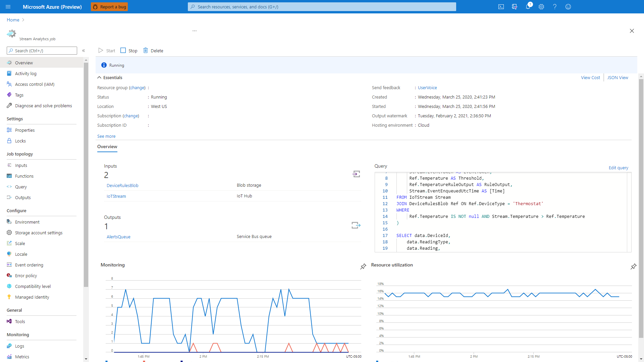Collapse the left navigation panel
This screenshot has height=362, width=644.
coord(83,50)
